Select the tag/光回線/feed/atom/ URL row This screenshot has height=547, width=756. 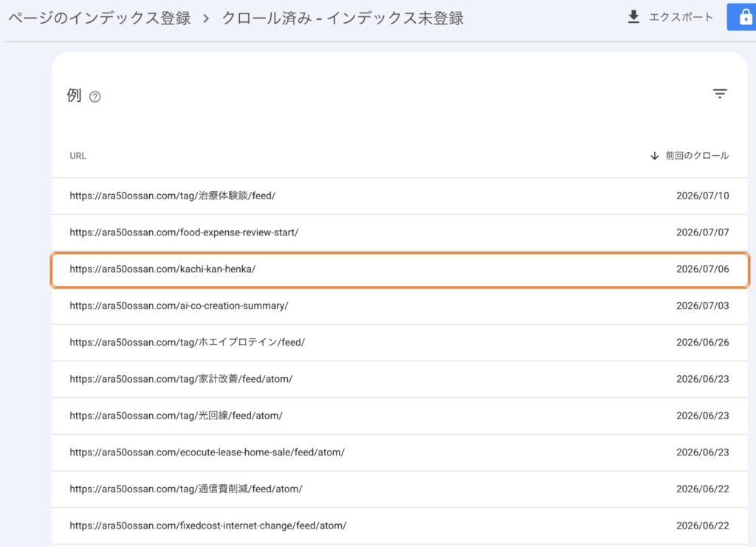(x=399, y=416)
